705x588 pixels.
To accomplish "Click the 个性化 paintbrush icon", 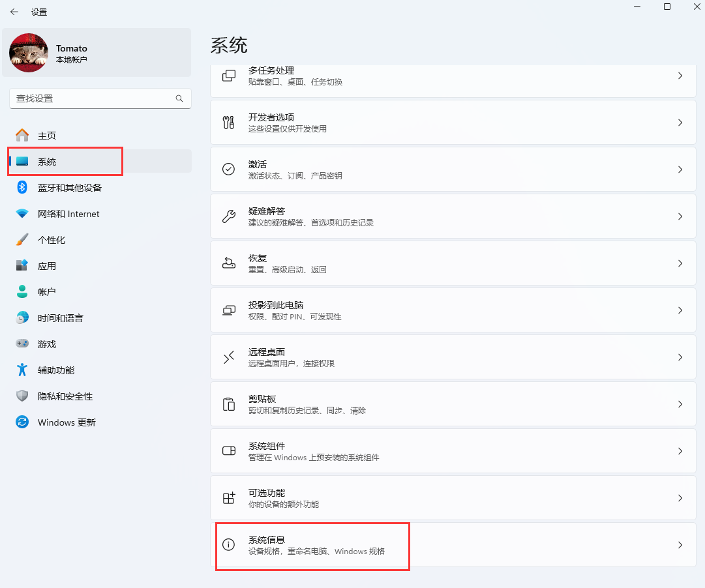I will 22,240.
